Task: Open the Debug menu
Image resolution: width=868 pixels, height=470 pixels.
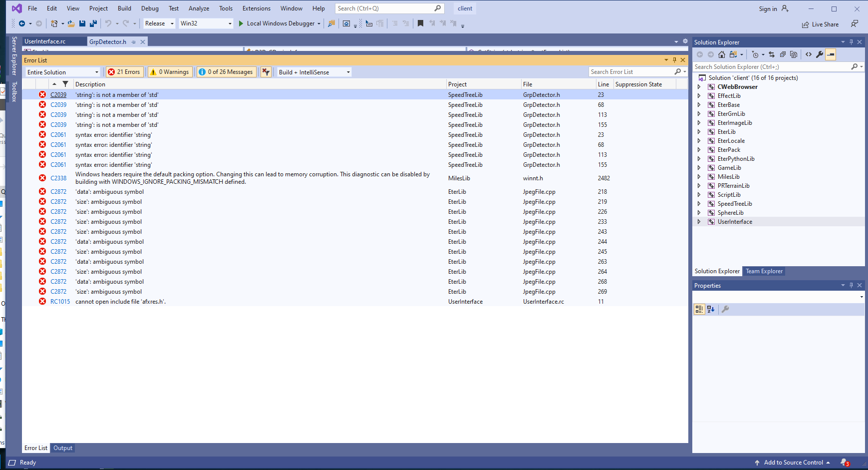Action: pos(150,8)
